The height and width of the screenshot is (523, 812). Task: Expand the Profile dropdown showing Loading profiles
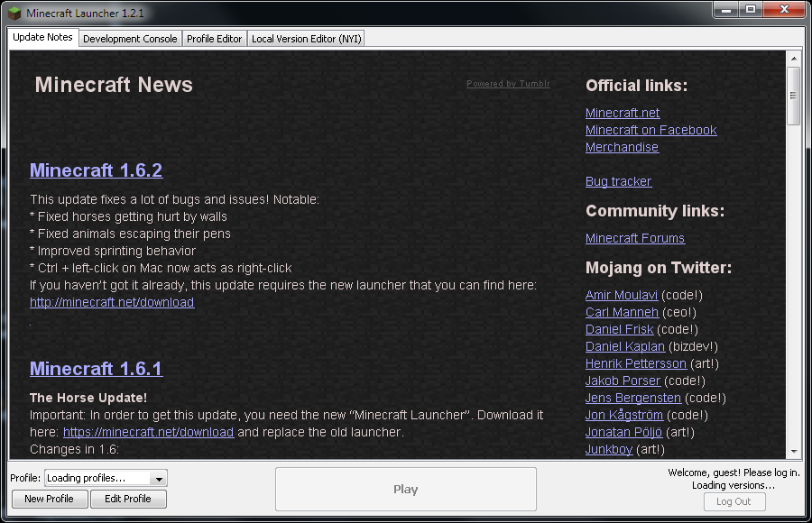point(106,479)
